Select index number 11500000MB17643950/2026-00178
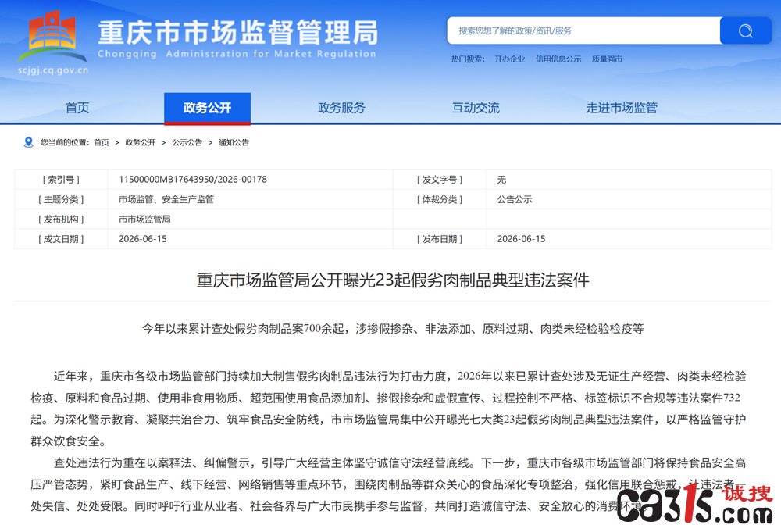The height and width of the screenshot is (532, 781). 193,180
